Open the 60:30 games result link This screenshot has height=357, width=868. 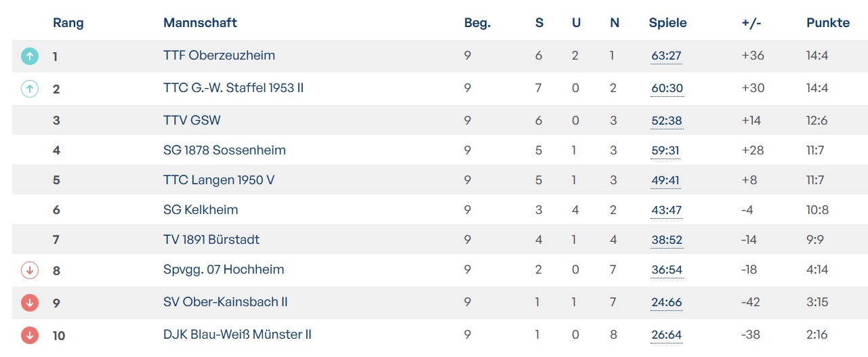click(667, 88)
